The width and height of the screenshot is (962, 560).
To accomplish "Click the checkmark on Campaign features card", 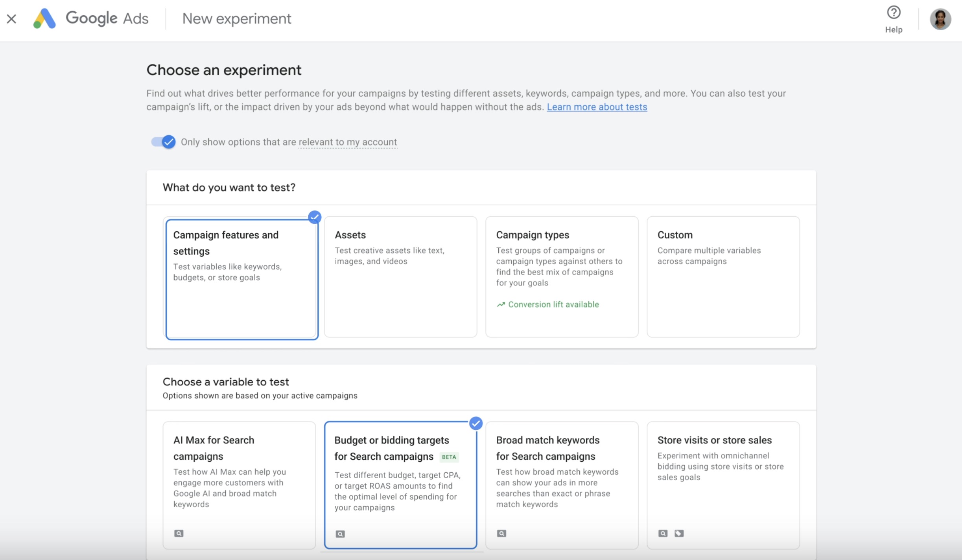I will point(315,217).
